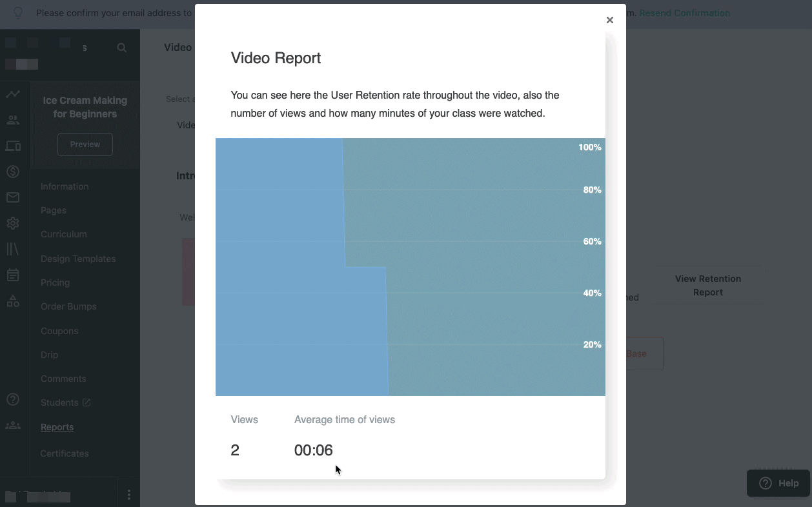812x507 pixels.
Task: Click the question mark help icon
Action: coord(13,399)
